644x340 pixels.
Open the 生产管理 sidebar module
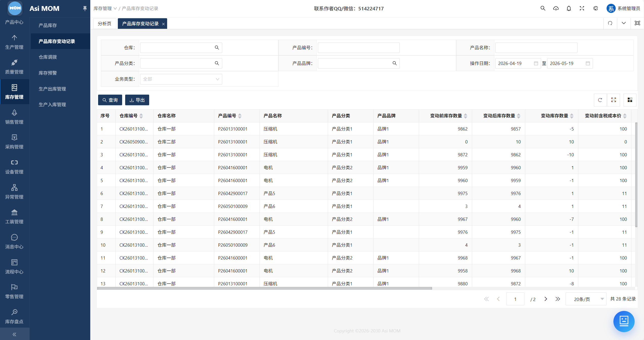coord(14,42)
